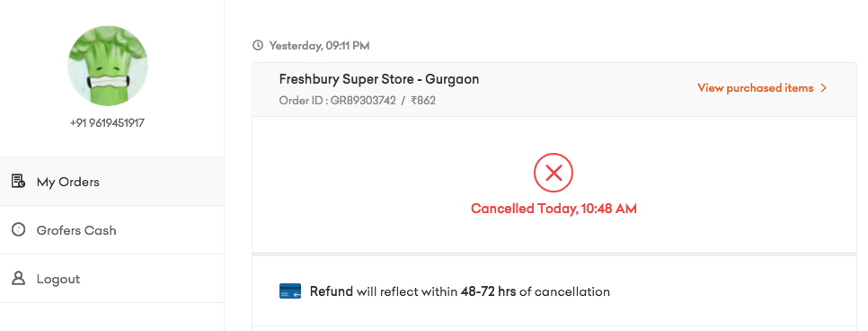Screen dimensions: 868x331
Task: Click the Grofers Cash coin icon
Action: point(18,229)
